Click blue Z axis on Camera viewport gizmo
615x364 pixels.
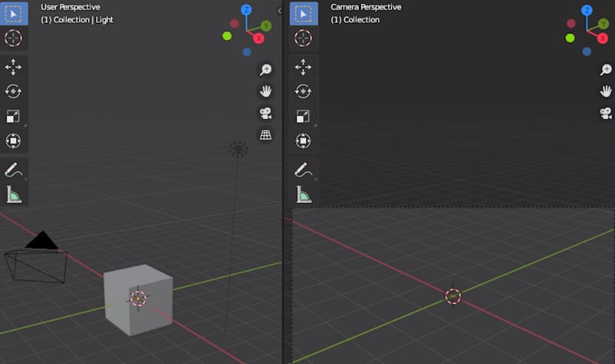587,10
